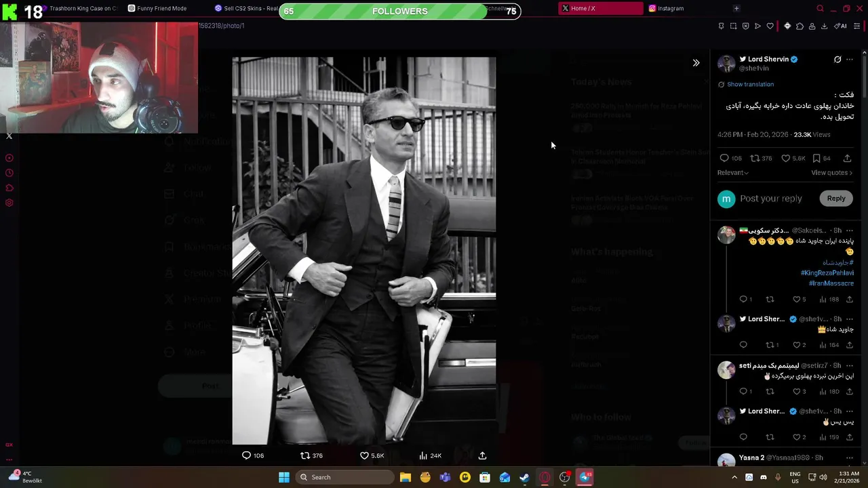Open the Relevant sort dropdown for replies
Viewport: 868px width, 488px height.
point(733,173)
